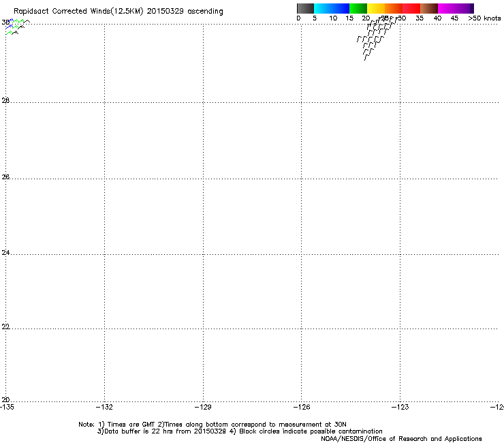Click the longitude axis label '-135'
Image resolution: width=504 pixels, height=443 pixels.
pyautogui.click(x=7, y=407)
